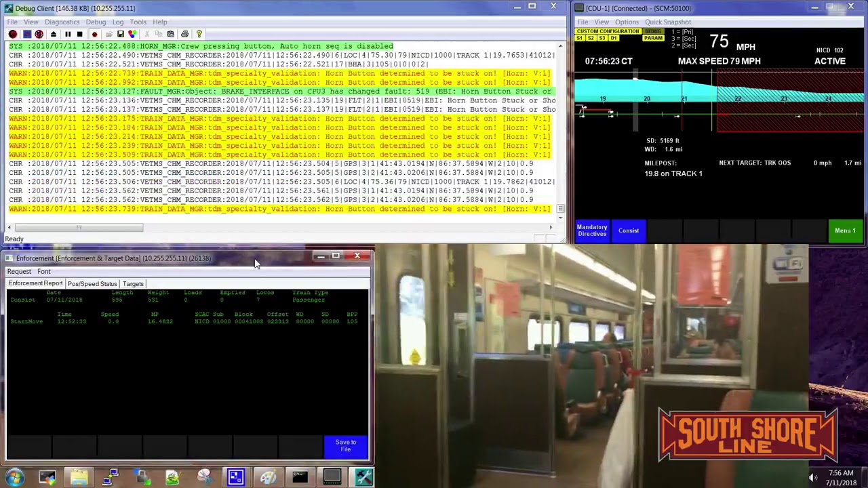Open the Options menu in CDU-1 window
The image size is (868, 488).
627,22
